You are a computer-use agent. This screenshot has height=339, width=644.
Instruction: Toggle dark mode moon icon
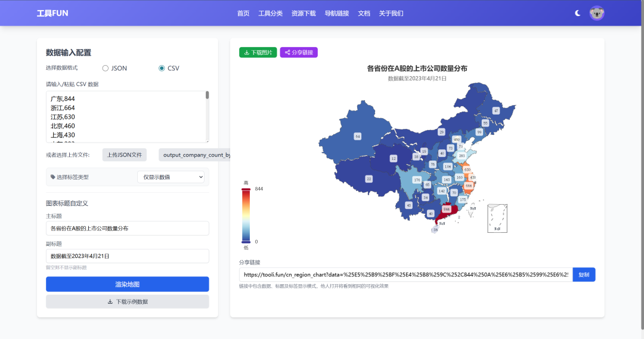tap(577, 13)
